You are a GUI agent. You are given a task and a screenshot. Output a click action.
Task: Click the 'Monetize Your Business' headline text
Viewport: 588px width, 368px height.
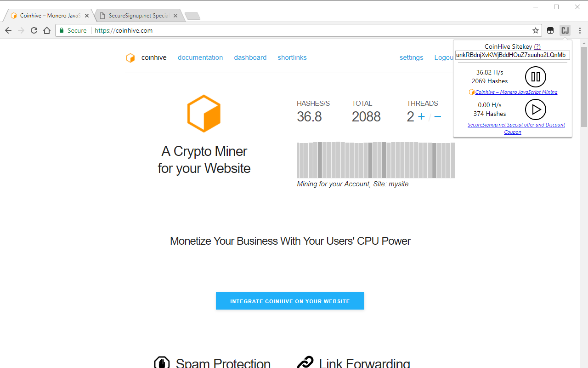(290, 241)
